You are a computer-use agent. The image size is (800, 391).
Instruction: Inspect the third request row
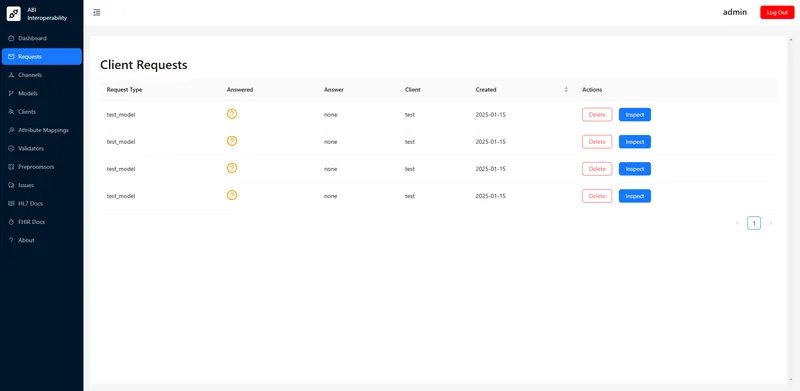(x=635, y=169)
